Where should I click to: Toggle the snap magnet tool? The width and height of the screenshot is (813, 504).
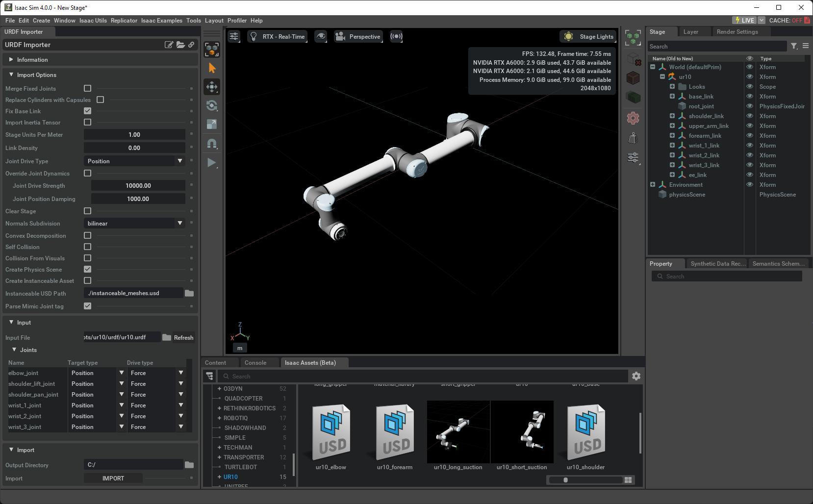click(x=212, y=143)
